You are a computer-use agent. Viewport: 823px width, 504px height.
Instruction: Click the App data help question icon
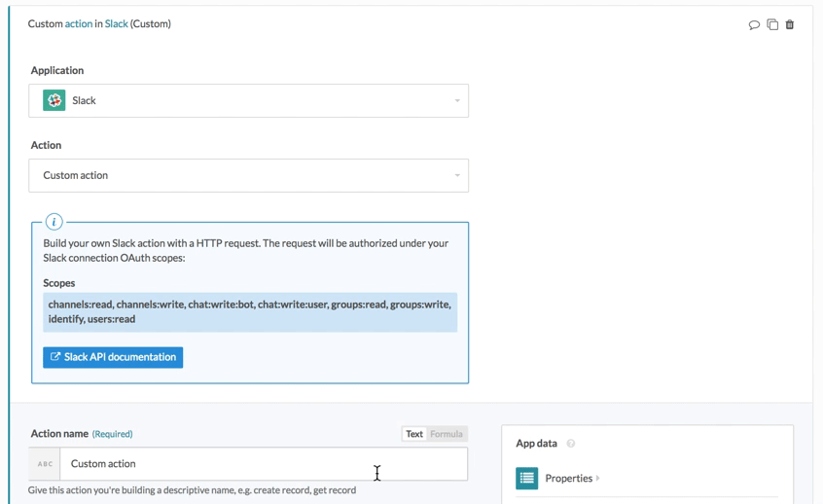(x=571, y=444)
